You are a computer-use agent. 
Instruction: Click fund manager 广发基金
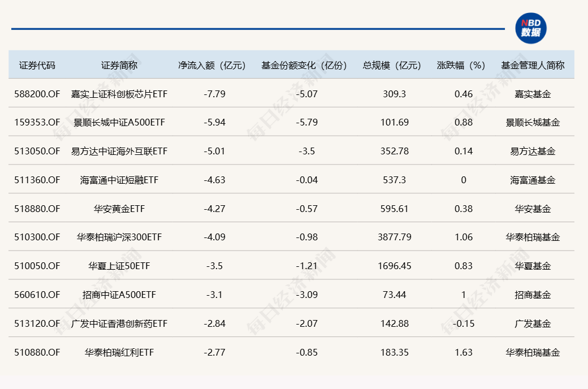[x=533, y=323]
